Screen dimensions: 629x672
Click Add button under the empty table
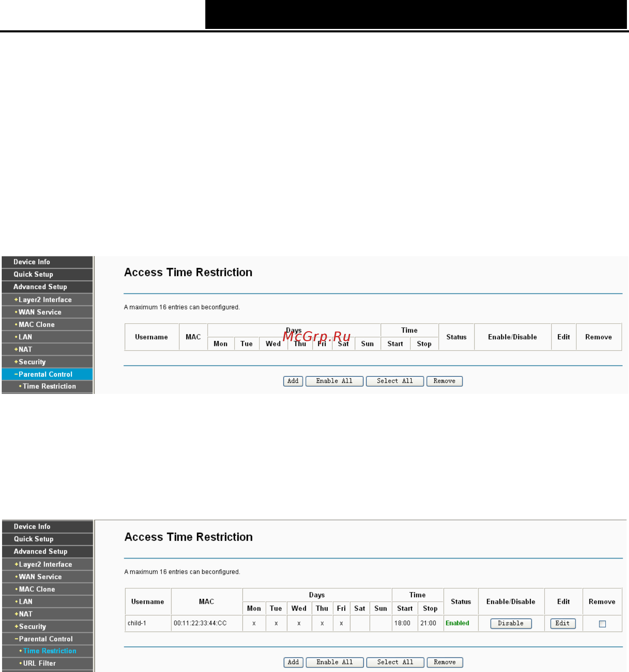[x=293, y=381]
